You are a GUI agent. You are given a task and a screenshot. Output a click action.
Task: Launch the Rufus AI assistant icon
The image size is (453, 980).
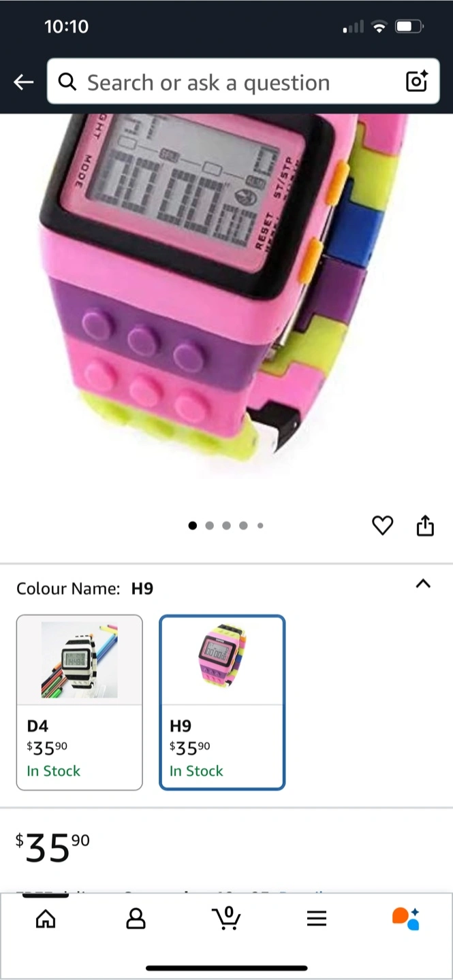(x=406, y=918)
